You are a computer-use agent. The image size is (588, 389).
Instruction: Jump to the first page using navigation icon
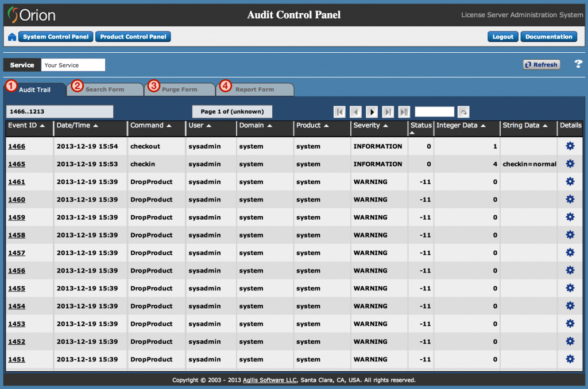click(x=340, y=111)
